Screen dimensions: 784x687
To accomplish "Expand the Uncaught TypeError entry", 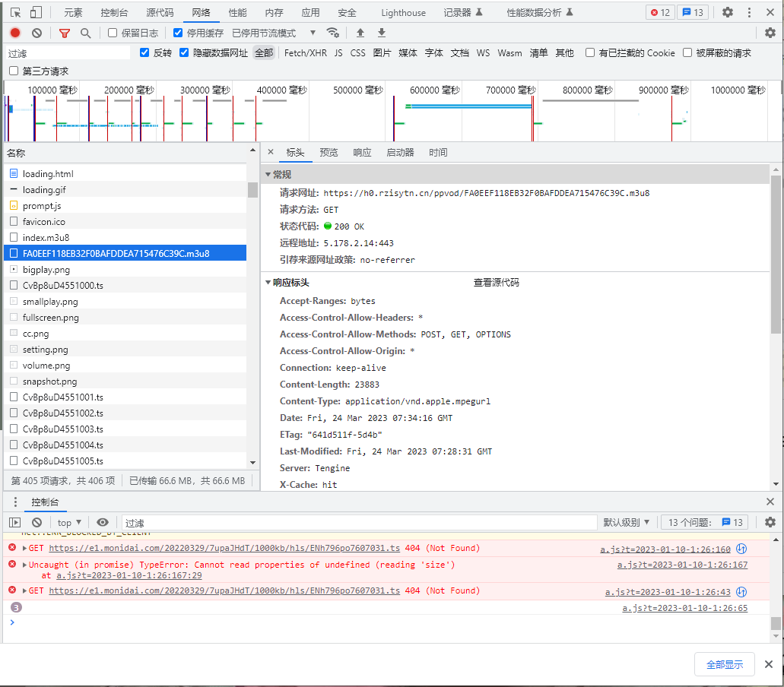I will click(24, 565).
